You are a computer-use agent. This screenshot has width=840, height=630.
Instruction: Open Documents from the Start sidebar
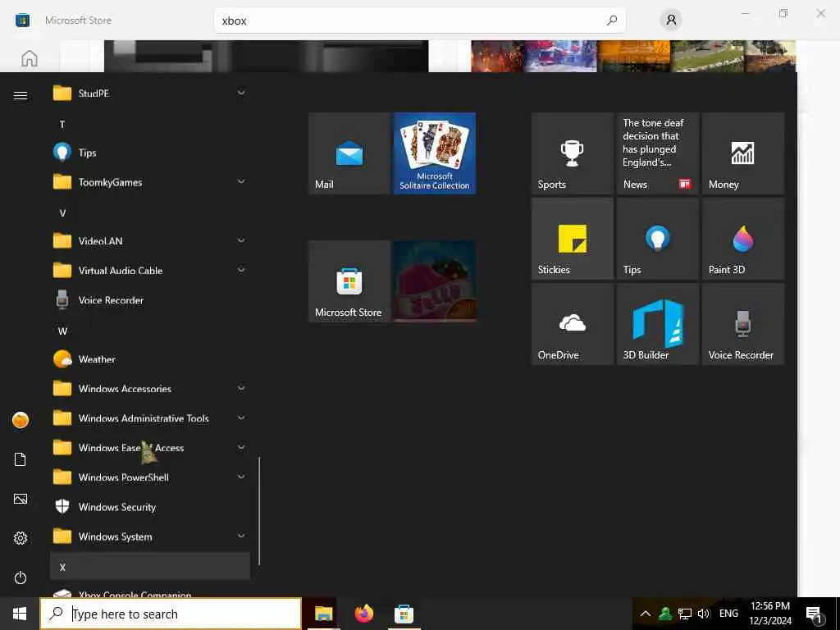(x=21, y=459)
